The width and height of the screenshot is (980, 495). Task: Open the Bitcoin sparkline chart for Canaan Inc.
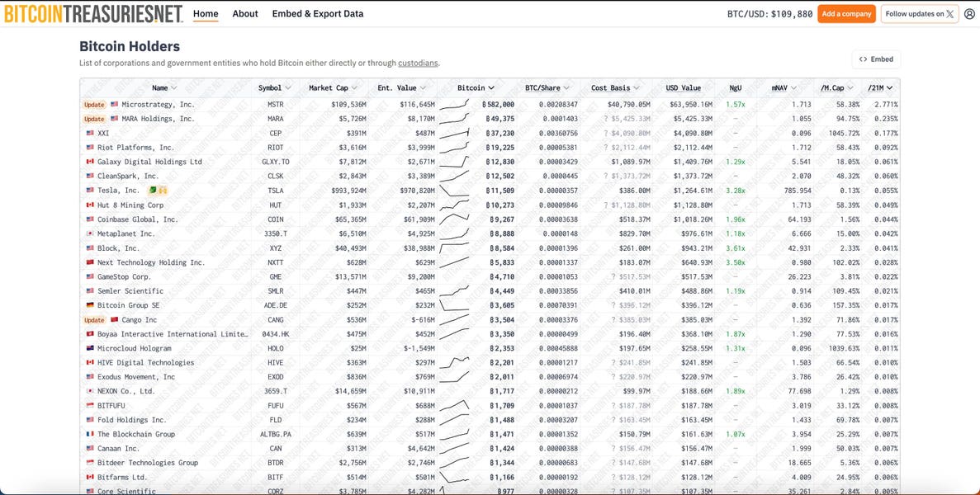pyautogui.click(x=454, y=448)
